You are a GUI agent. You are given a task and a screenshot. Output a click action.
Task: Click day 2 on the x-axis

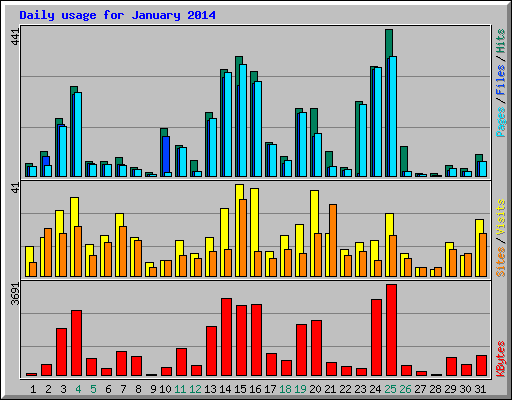pos(48,389)
